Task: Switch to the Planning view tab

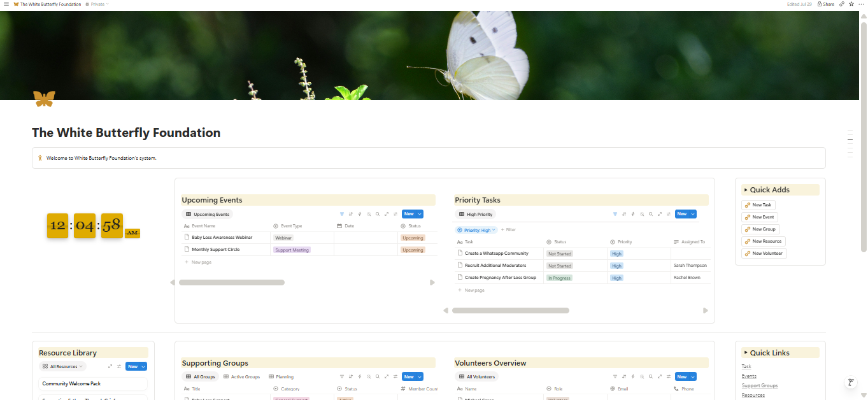Action: click(x=281, y=376)
